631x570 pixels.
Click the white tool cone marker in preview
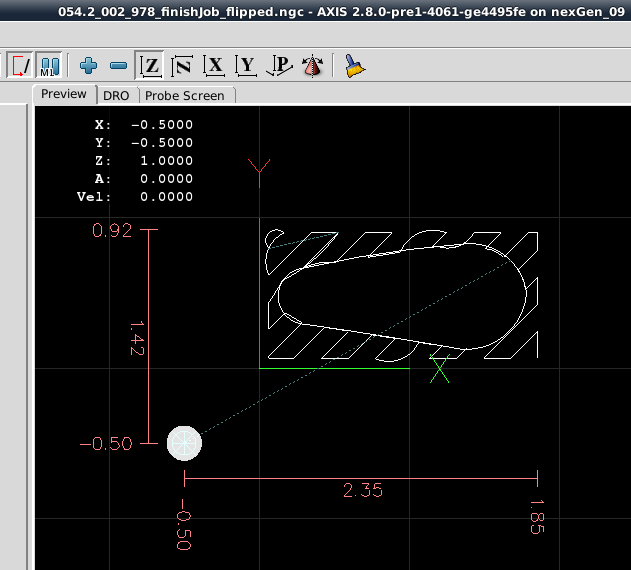pos(184,442)
